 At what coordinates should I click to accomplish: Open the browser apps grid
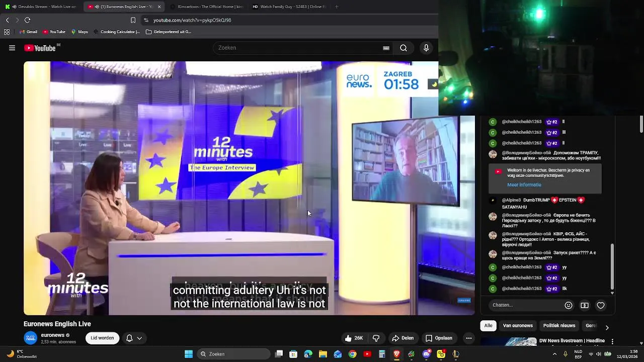[x=7, y=32]
